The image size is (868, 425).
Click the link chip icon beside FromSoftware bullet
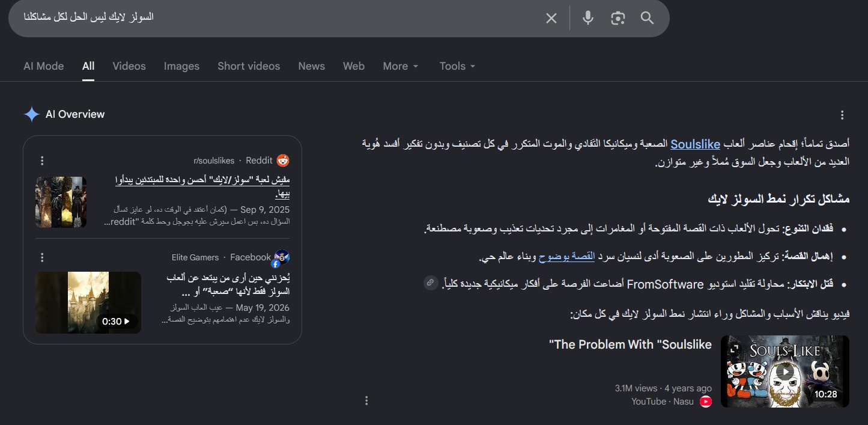coord(430,283)
